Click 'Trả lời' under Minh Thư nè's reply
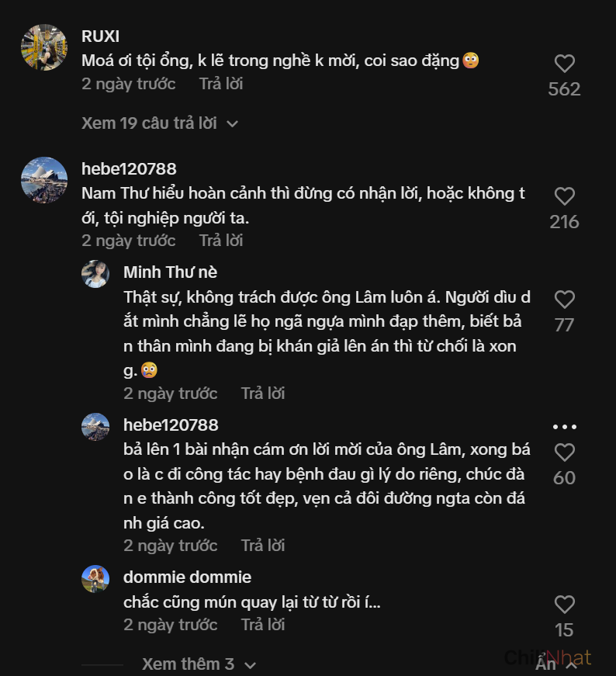 pos(263,393)
